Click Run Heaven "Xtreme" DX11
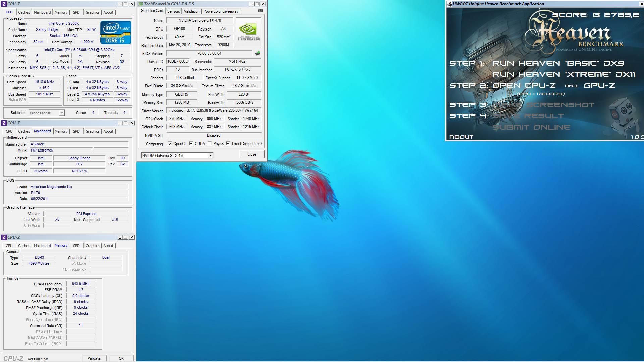 tap(564, 74)
